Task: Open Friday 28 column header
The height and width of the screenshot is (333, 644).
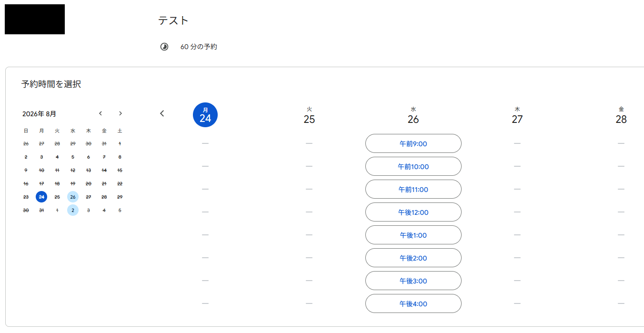Action: coord(621,115)
